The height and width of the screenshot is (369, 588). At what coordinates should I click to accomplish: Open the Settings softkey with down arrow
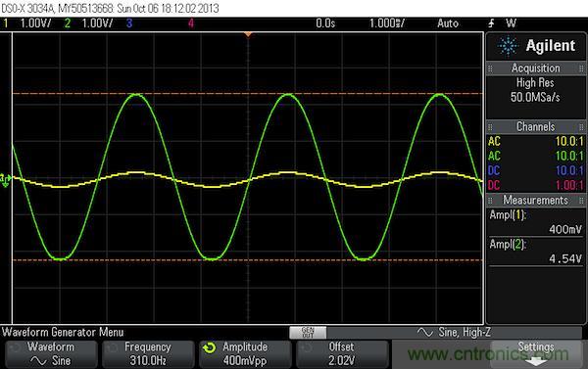[536, 353]
